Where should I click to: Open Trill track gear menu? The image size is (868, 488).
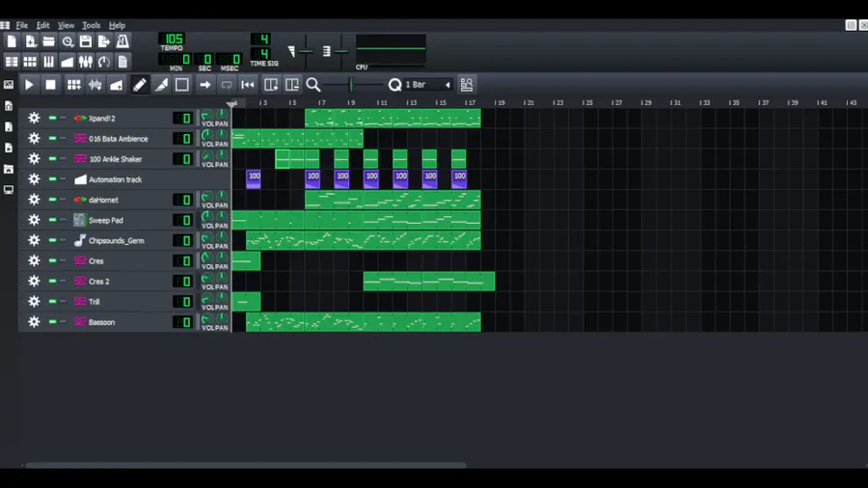tap(34, 302)
